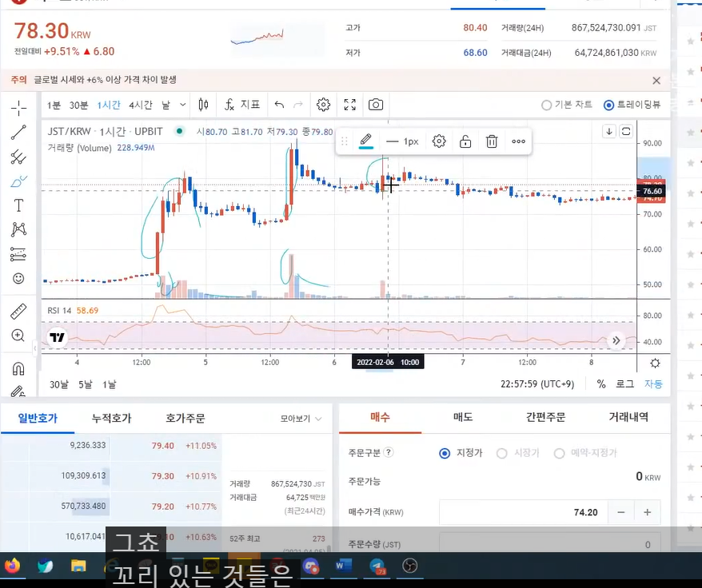Select the crosshair cursor tool
702x588 pixels.
point(18,108)
